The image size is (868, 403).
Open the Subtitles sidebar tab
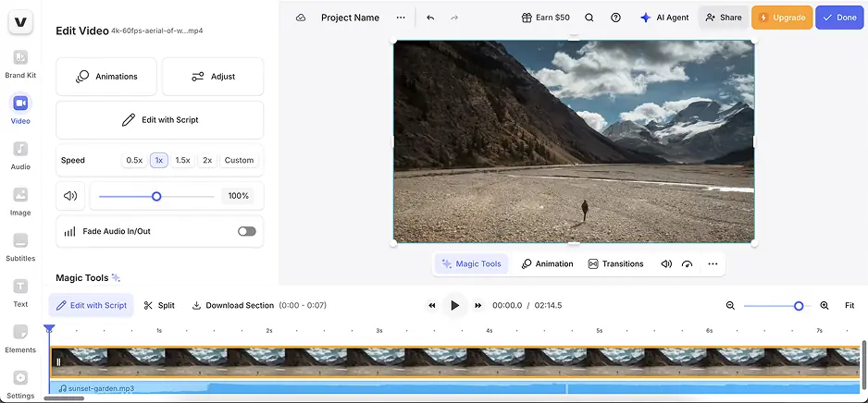click(x=20, y=246)
